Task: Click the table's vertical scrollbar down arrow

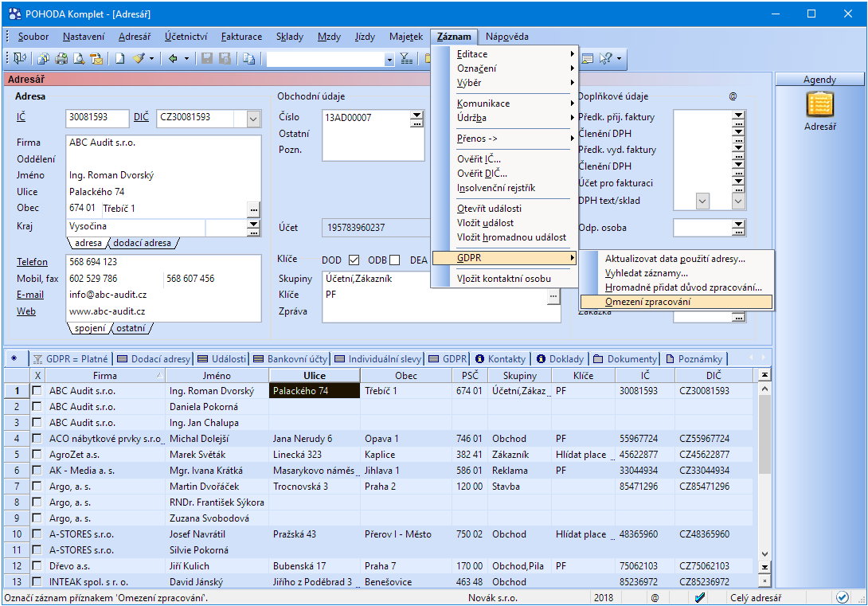Action: (x=765, y=554)
